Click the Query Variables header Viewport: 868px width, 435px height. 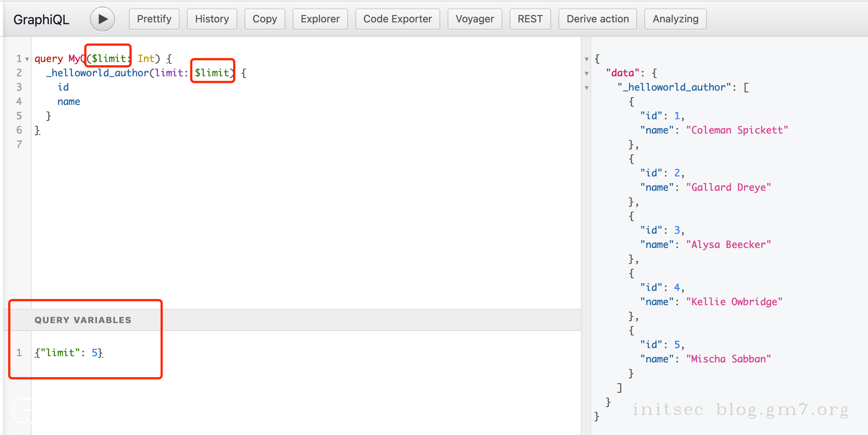pyautogui.click(x=83, y=320)
